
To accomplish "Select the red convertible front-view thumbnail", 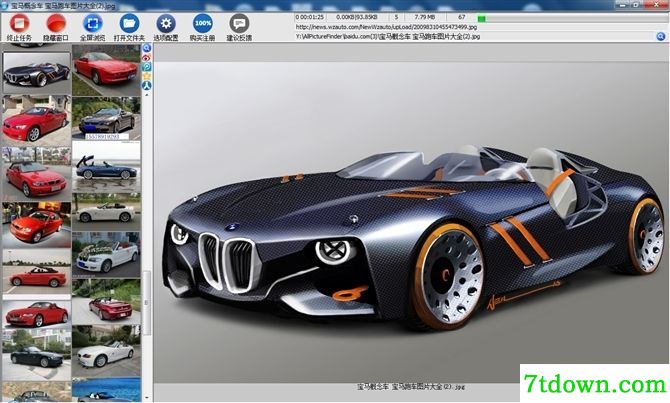I will point(36,121).
